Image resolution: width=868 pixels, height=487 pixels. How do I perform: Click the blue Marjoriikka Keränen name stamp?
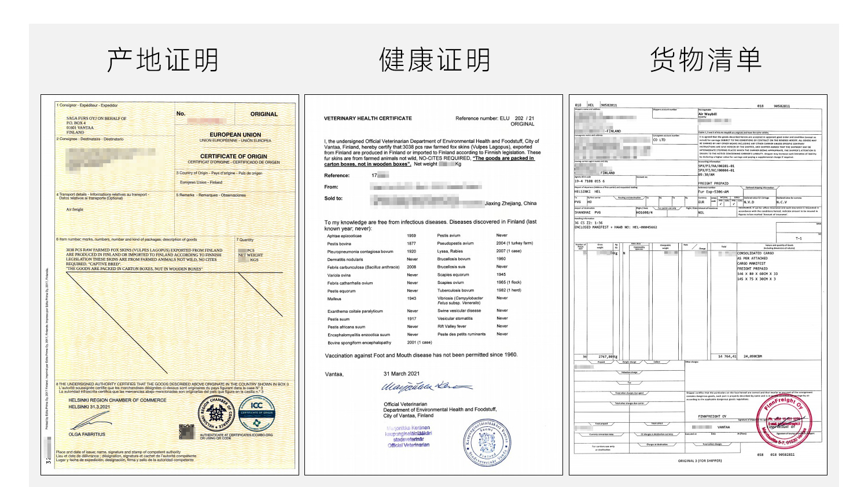point(409,437)
